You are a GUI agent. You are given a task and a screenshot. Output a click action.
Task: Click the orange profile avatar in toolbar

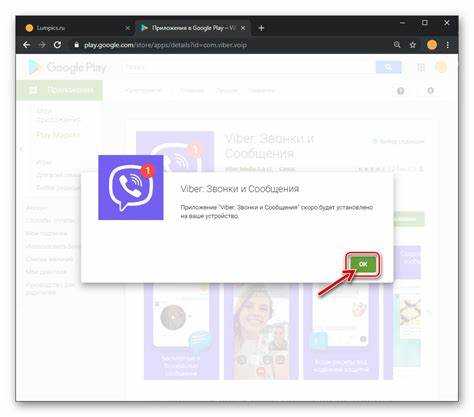click(x=432, y=45)
